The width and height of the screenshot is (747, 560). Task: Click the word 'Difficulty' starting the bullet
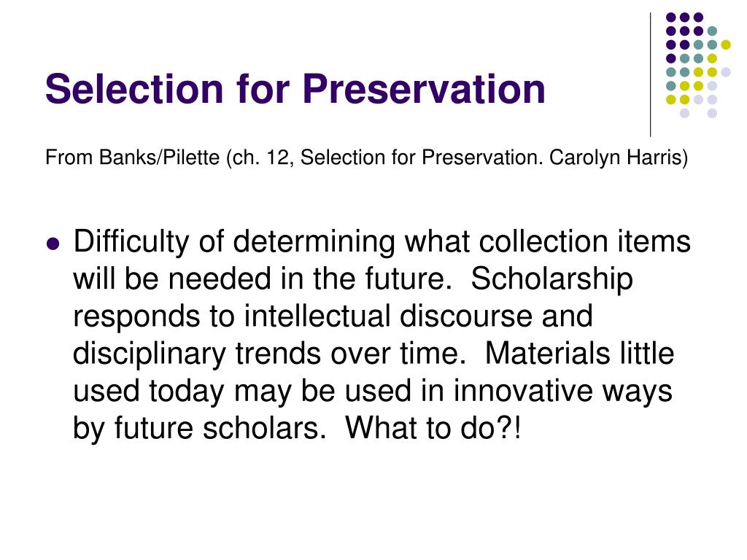pyautogui.click(x=131, y=242)
